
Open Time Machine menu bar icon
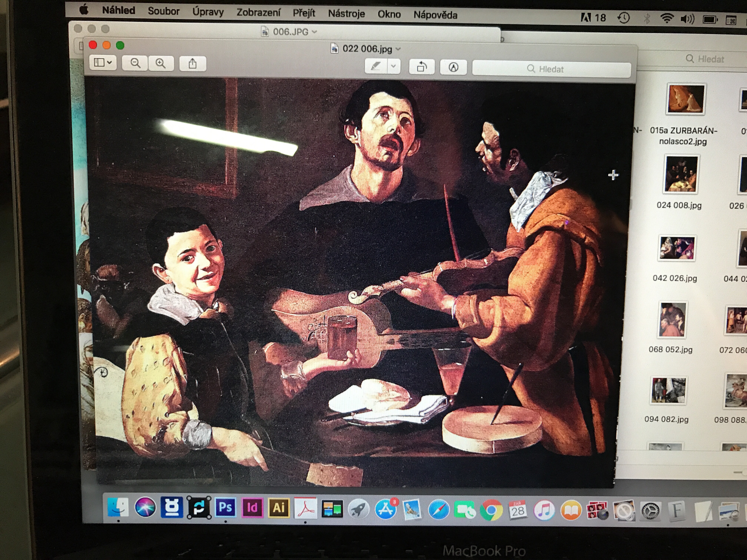pos(623,18)
